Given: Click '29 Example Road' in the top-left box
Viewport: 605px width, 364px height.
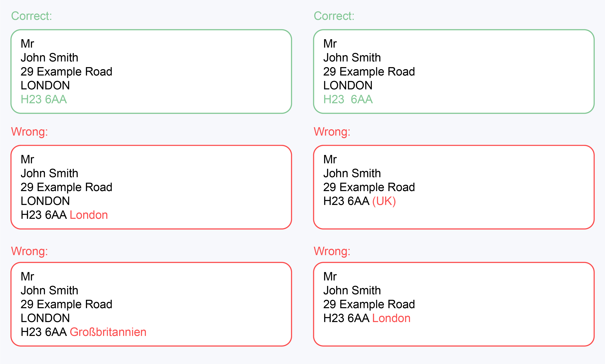Looking at the screenshot, I should click(x=66, y=72).
